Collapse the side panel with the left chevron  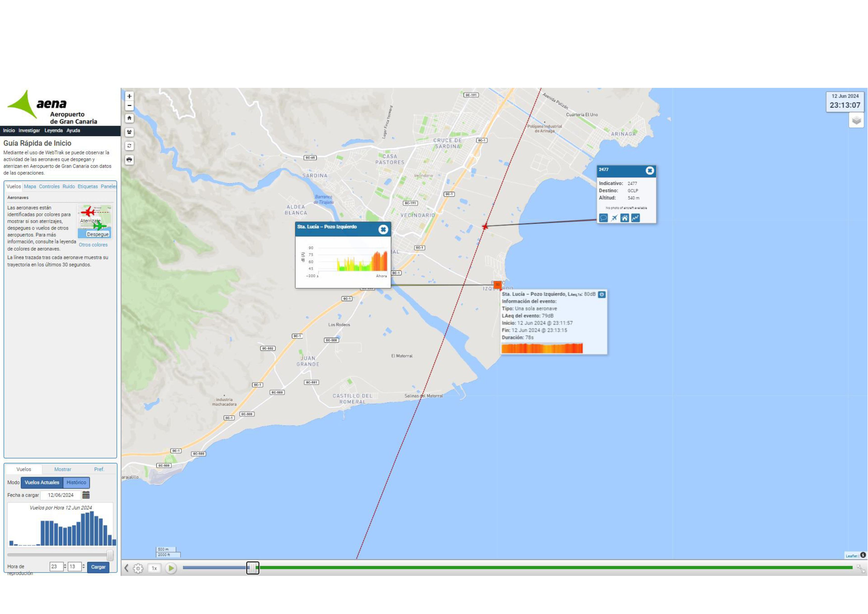click(x=127, y=568)
